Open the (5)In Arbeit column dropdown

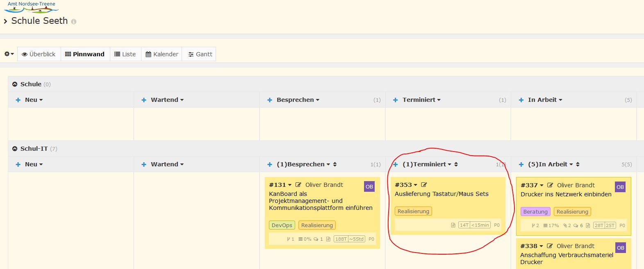[x=571, y=164]
